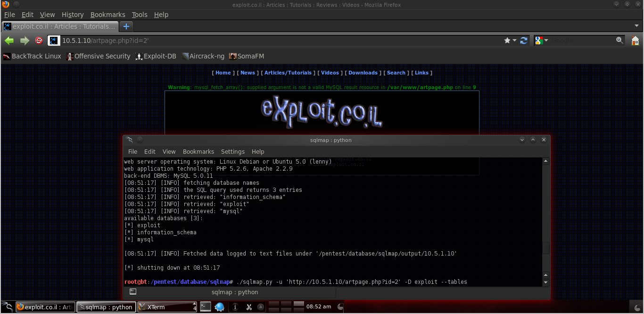Open terminal Settings menu
This screenshot has width=644, height=314.
point(233,151)
